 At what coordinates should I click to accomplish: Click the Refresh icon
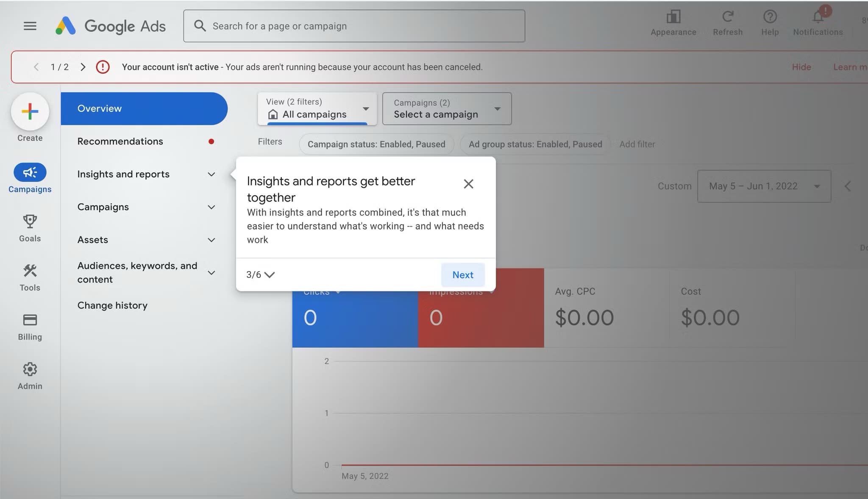[727, 17]
